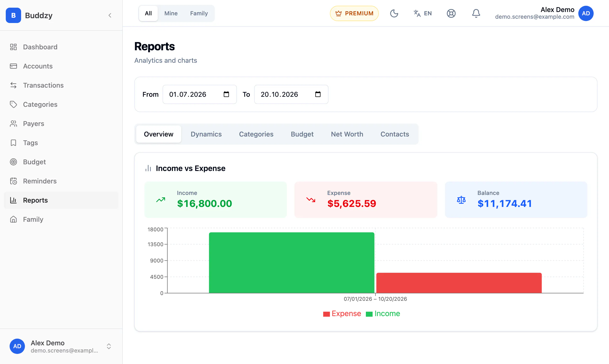Click the Expense card's trending-down icon
The image size is (609, 364).
coord(311,200)
